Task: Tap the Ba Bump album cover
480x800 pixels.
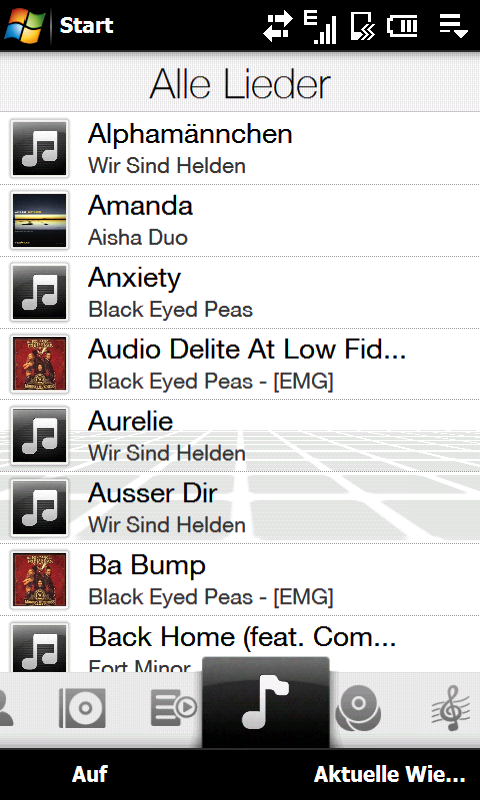Action: coord(40,580)
